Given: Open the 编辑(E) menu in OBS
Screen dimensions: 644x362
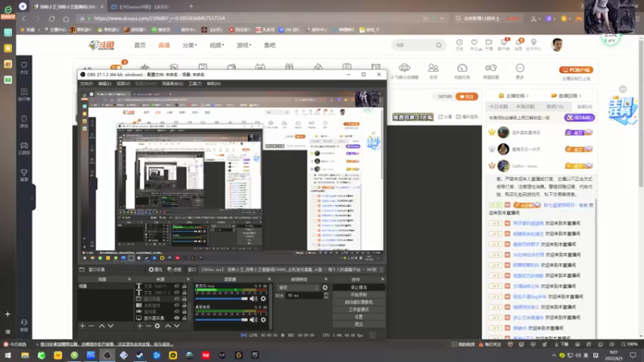Looking at the screenshot, I should pyautogui.click(x=105, y=84).
